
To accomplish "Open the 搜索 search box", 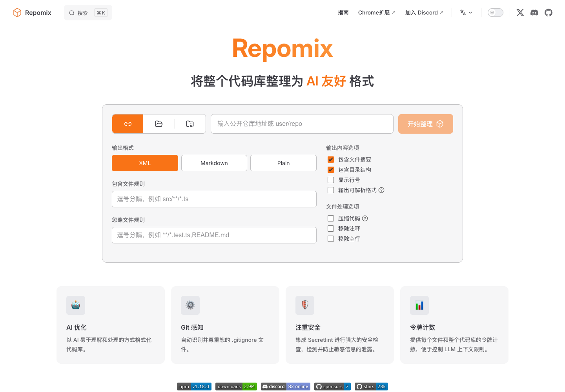I will (x=88, y=13).
